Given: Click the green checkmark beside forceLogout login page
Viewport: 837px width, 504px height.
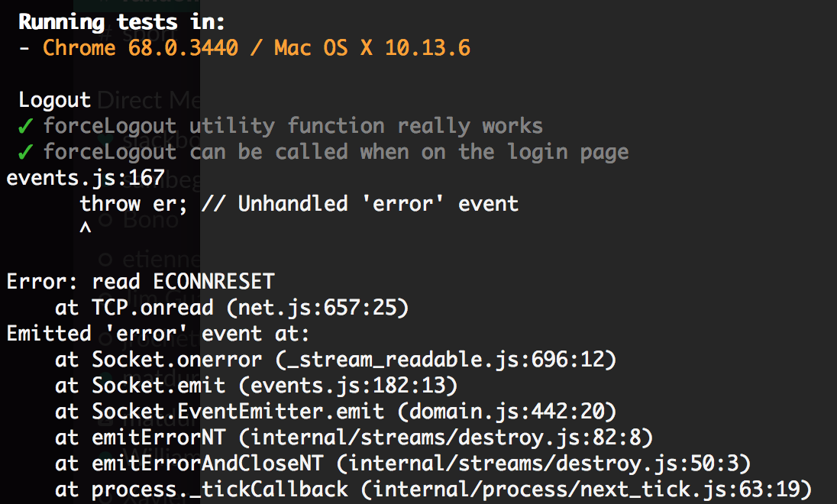Looking at the screenshot, I should [x=25, y=153].
